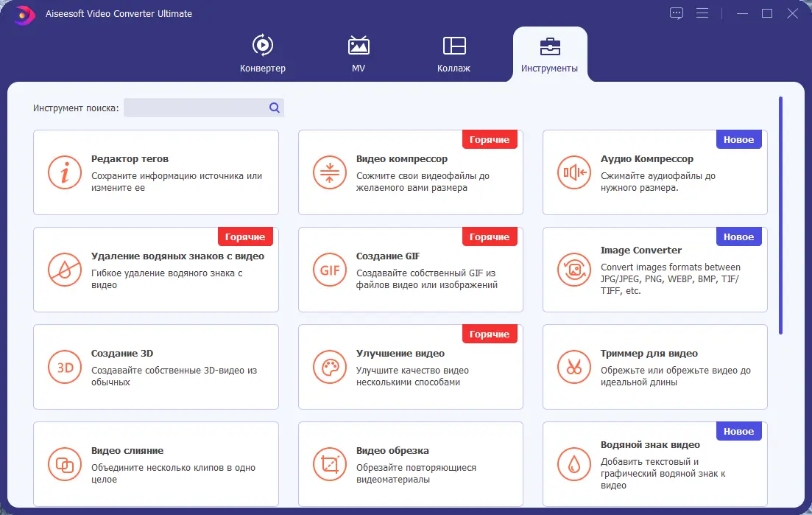Open the Видео обрезка tool title
This screenshot has height=515, width=812.
tap(392, 451)
